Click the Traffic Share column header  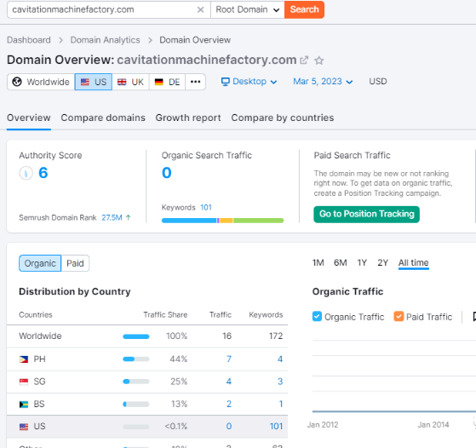coord(165,315)
